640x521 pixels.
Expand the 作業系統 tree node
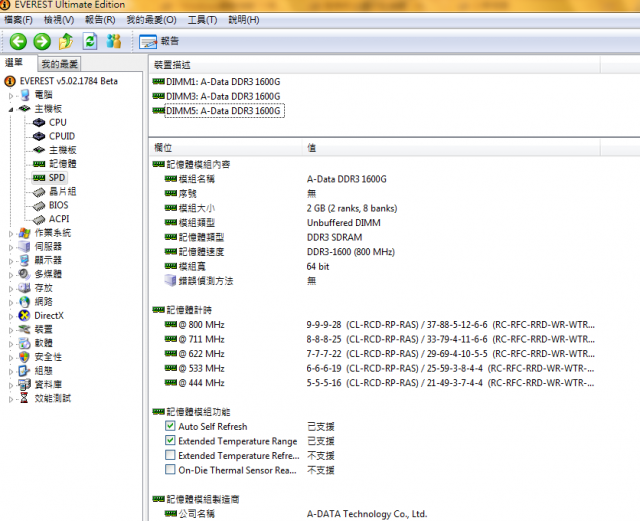pos(11,234)
